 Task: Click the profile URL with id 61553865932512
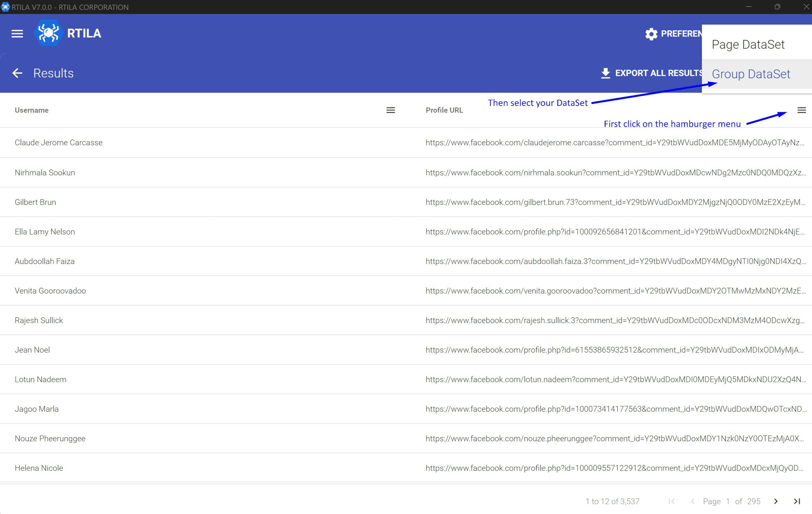point(615,350)
